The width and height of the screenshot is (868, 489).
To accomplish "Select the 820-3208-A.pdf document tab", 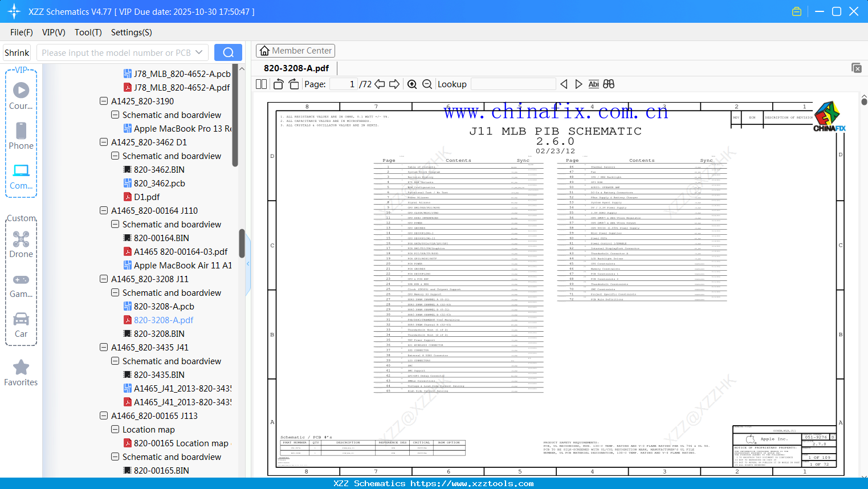I will [296, 68].
